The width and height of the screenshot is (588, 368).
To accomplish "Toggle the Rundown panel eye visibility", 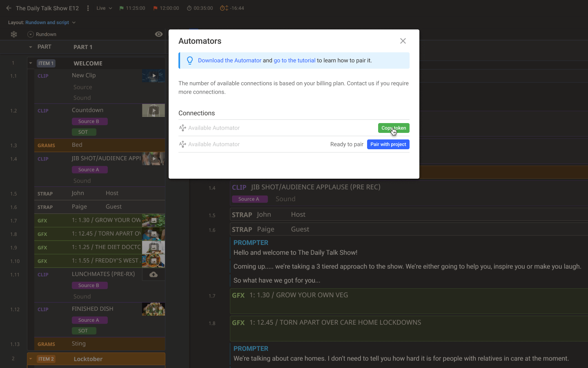I will pos(159,34).
